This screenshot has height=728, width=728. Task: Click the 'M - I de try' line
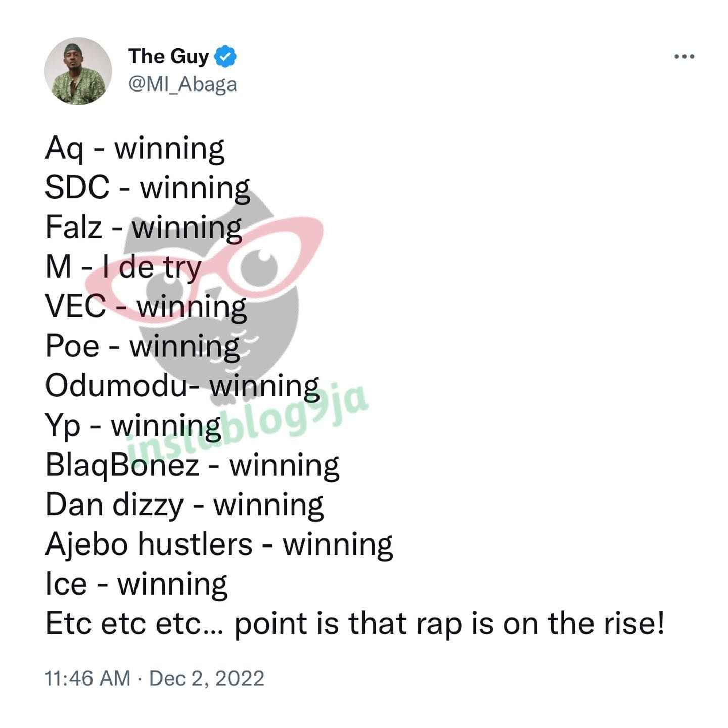(123, 267)
